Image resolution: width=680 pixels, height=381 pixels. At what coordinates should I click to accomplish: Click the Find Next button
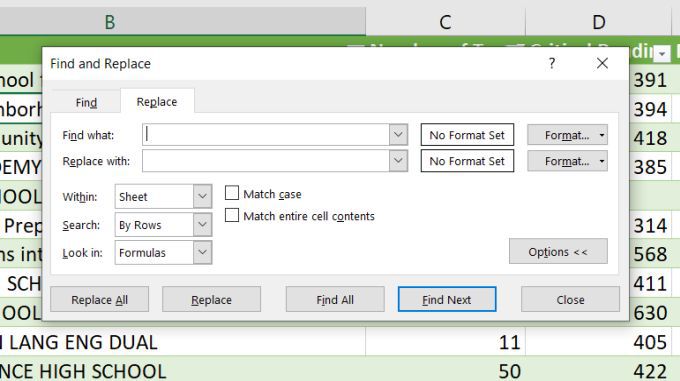[447, 300]
